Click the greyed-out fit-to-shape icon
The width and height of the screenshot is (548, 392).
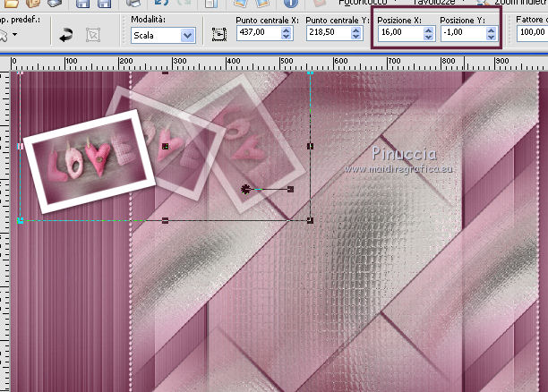click(93, 35)
